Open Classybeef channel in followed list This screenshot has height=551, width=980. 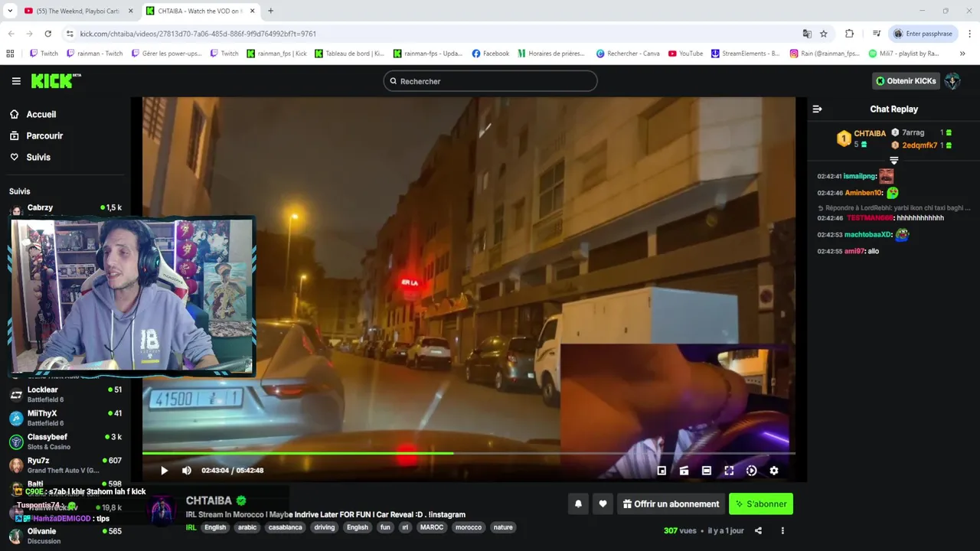pyautogui.click(x=65, y=442)
